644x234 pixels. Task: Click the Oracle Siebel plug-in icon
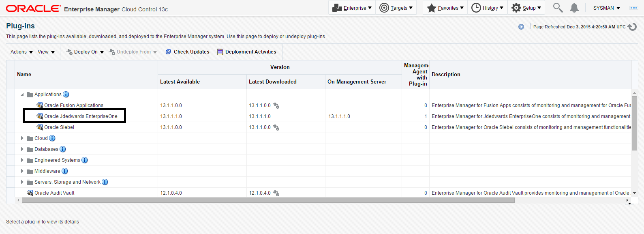[40, 127]
